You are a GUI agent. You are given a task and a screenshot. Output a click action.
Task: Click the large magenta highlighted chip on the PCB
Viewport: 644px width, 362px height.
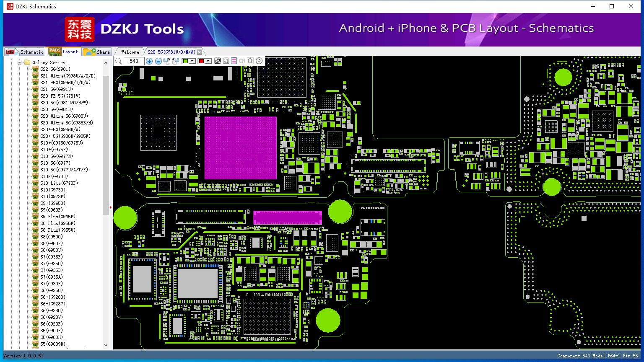tap(240, 148)
